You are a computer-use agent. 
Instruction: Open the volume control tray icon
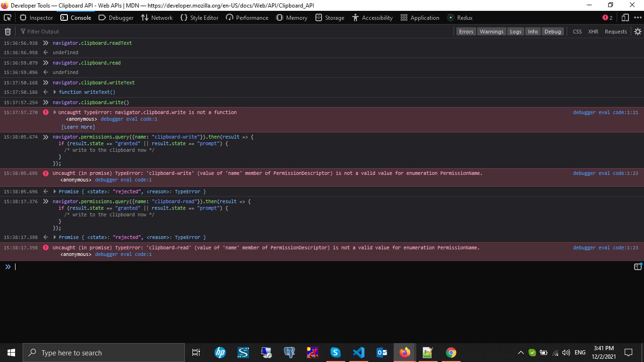[x=566, y=353]
